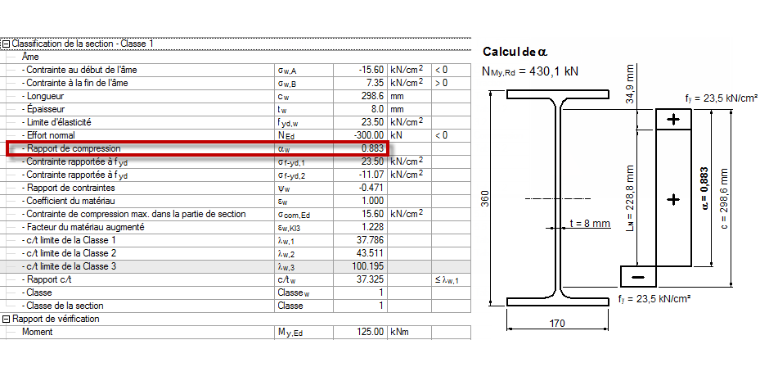Click the value -15.60 cell

(360, 70)
